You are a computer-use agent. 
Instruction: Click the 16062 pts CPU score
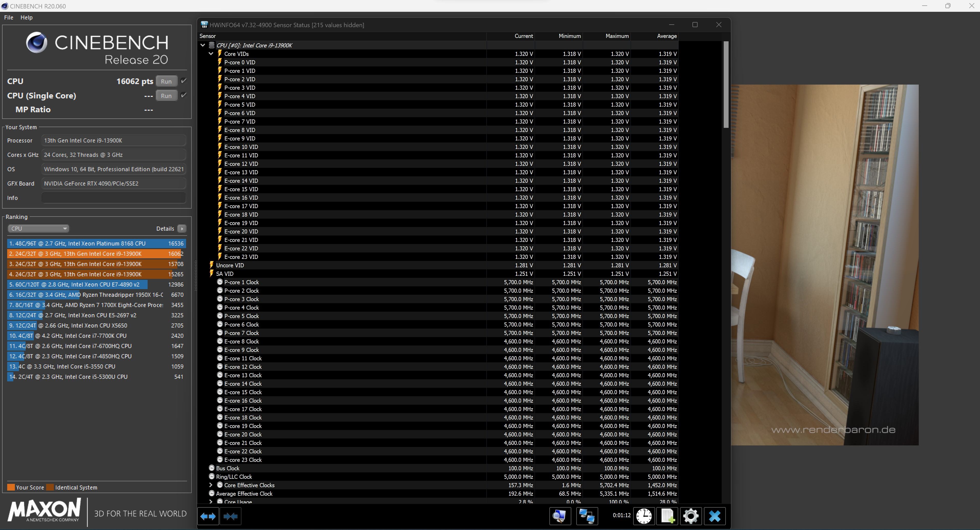[135, 81]
